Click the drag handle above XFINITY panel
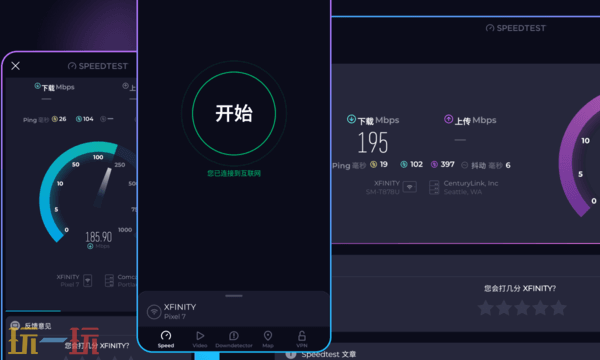The width and height of the screenshot is (600, 360). click(234, 296)
